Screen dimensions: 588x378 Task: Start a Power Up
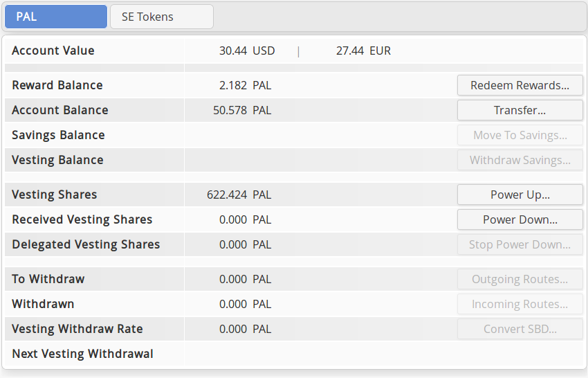(x=520, y=195)
